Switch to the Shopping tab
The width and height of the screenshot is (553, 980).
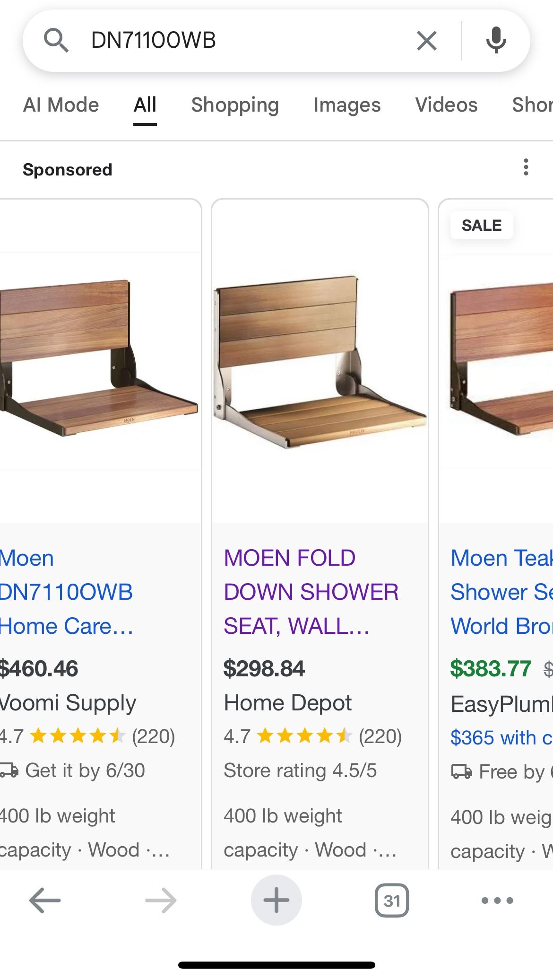coord(235,105)
